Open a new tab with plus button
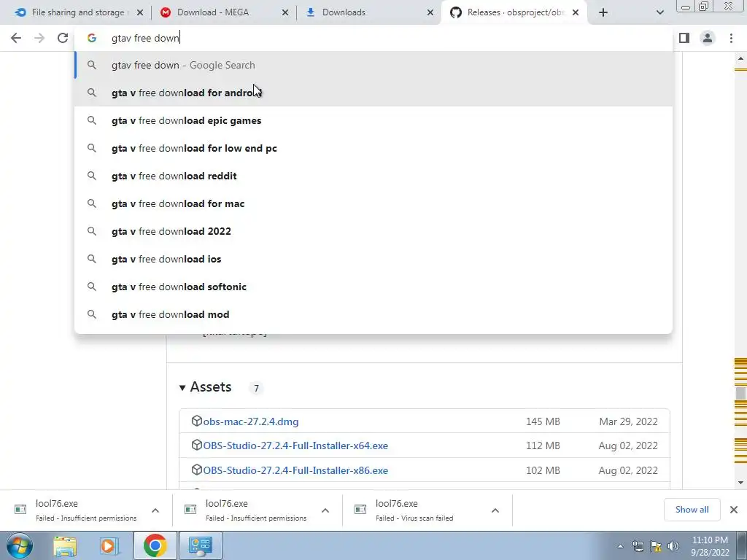Viewport: 747px width, 560px height. point(603,12)
